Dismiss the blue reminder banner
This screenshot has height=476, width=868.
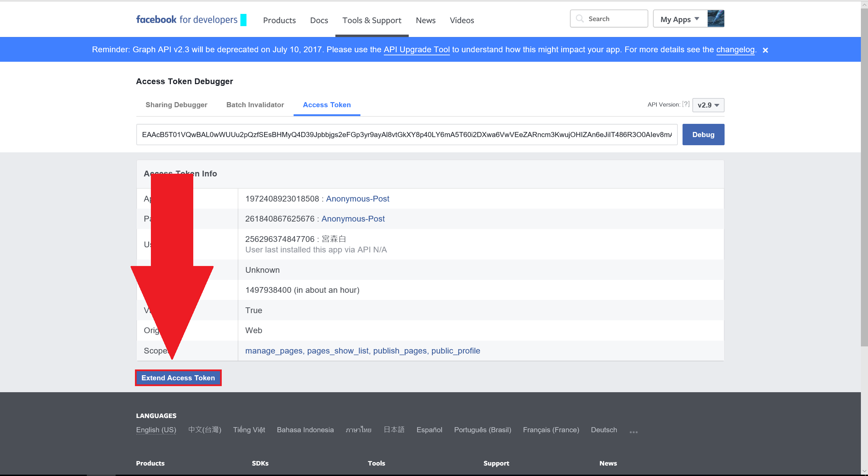coord(765,50)
